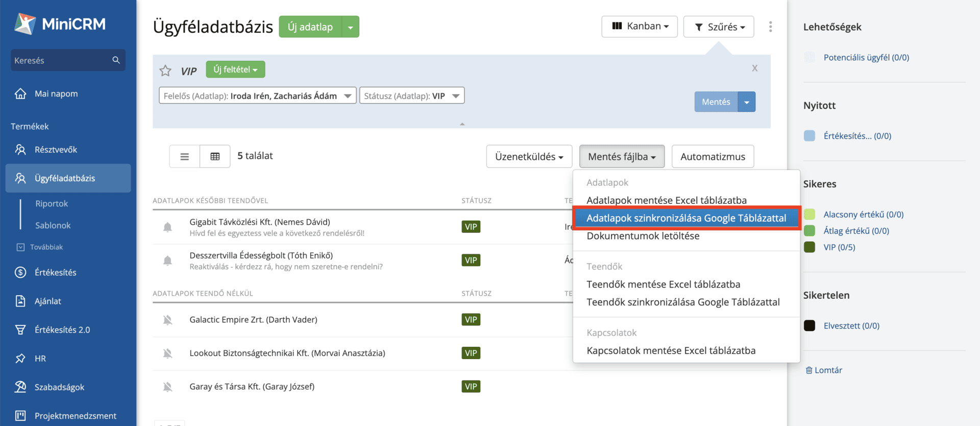
Task: Open Lookout Biztonságtechnikai Kft. record
Action: pyautogui.click(x=287, y=353)
